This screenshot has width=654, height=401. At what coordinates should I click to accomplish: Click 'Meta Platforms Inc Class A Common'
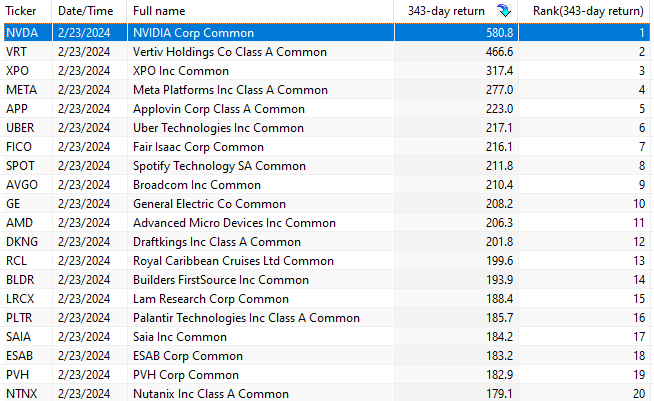point(230,90)
